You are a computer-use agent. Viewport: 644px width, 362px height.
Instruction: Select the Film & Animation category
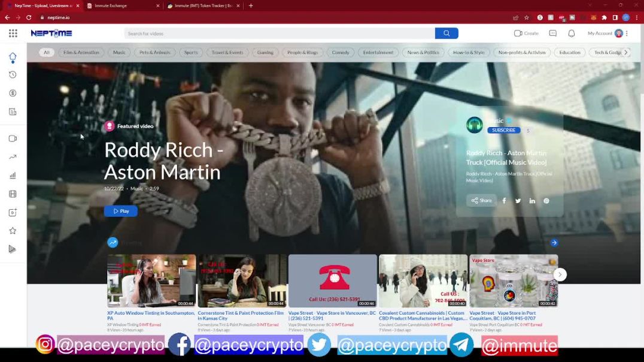pos(81,52)
